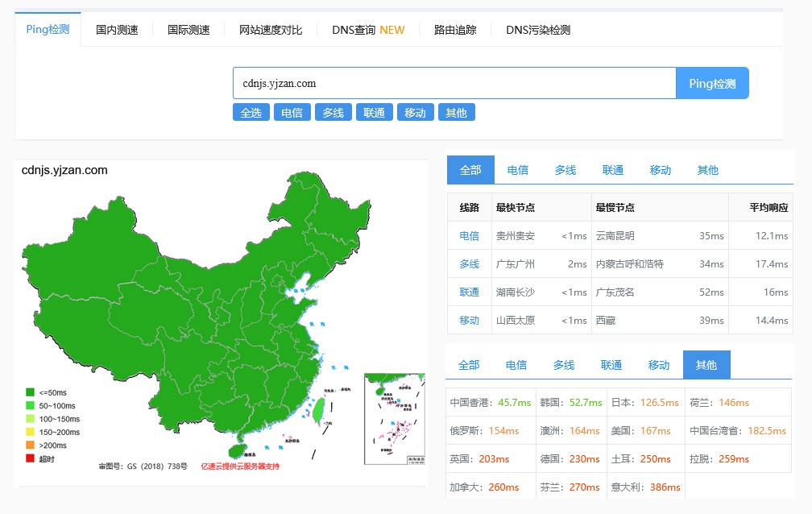
Task: Select the 其他 tab above the 线路 table
Action: 707,170
